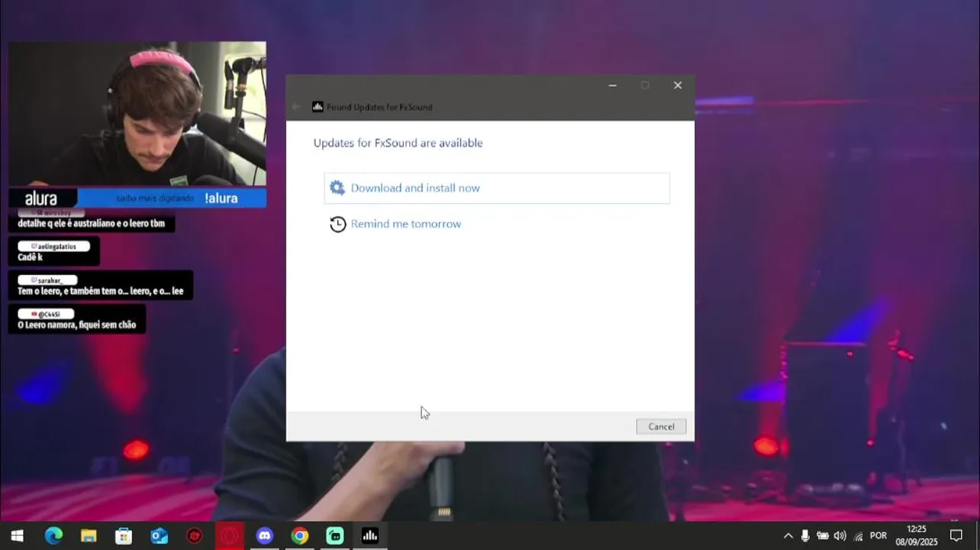
Task: Change the POR input language
Action: (x=878, y=535)
